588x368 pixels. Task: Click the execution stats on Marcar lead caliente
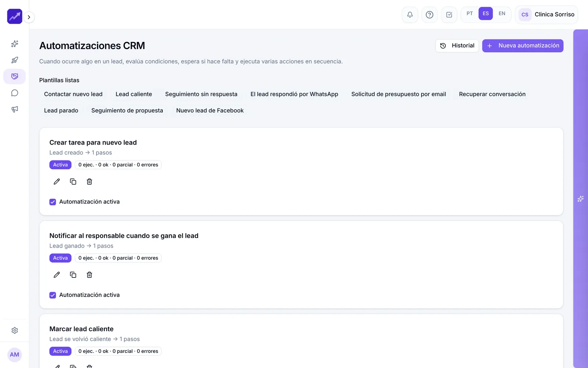(x=118, y=351)
